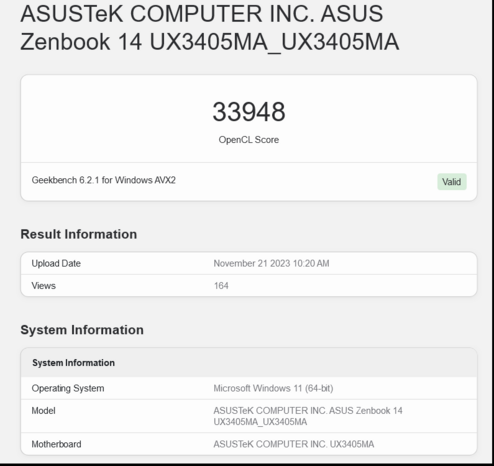This screenshot has width=494, height=466.
Task: Click the ASUS Zenbook 14 page title
Action: pyautogui.click(x=210, y=28)
